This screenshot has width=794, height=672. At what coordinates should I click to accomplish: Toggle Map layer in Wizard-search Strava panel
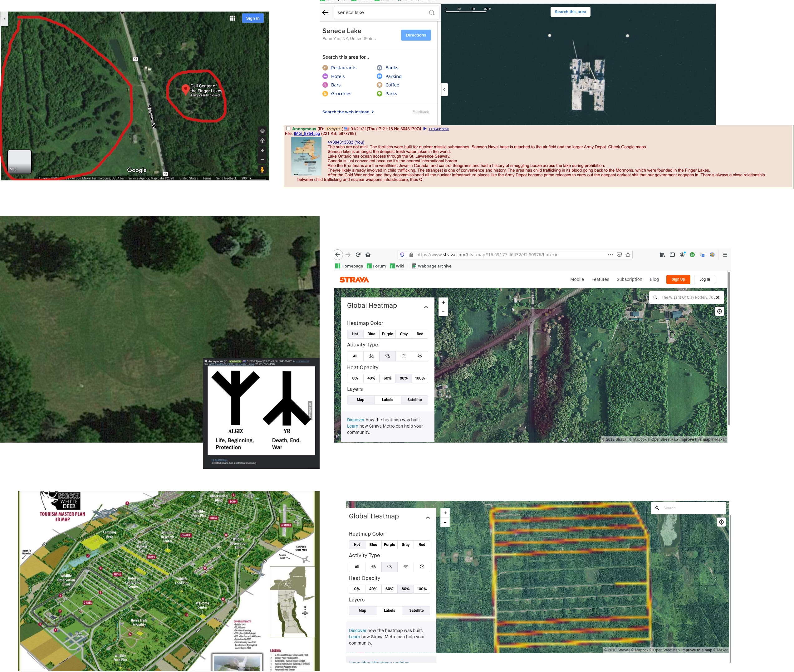pos(360,400)
